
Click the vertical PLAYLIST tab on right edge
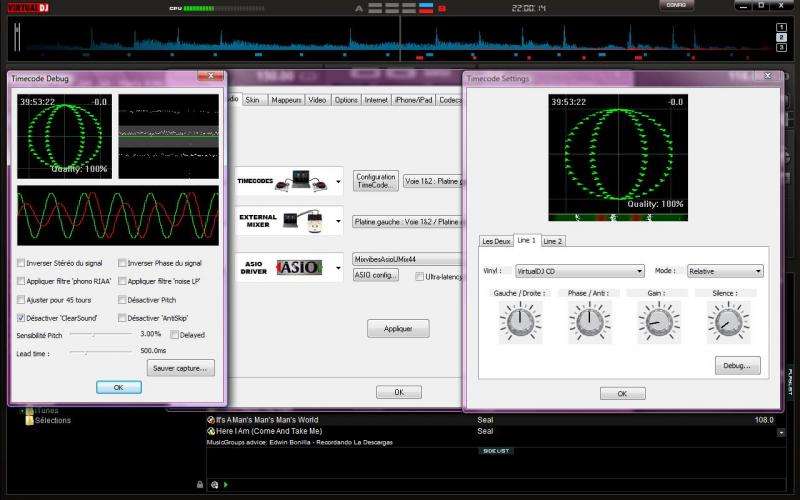(790, 382)
